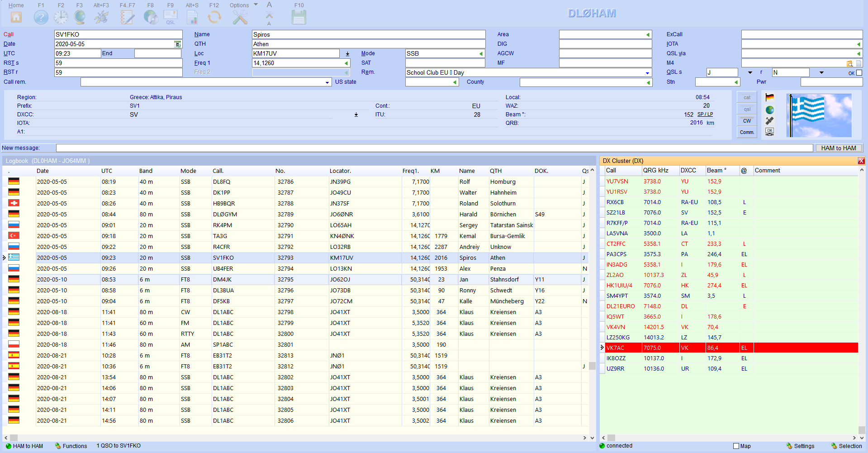Image resolution: width=868 pixels, height=453 pixels.
Task: Click the F12 refresh arrows icon
Action: [x=214, y=17]
